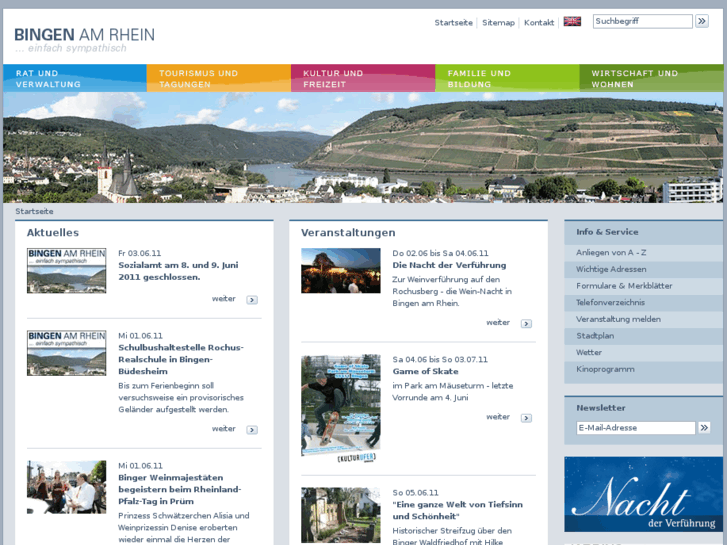This screenshot has width=727, height=545.
Task: Click the Suchbegriff search field
Action: [643, 21]
